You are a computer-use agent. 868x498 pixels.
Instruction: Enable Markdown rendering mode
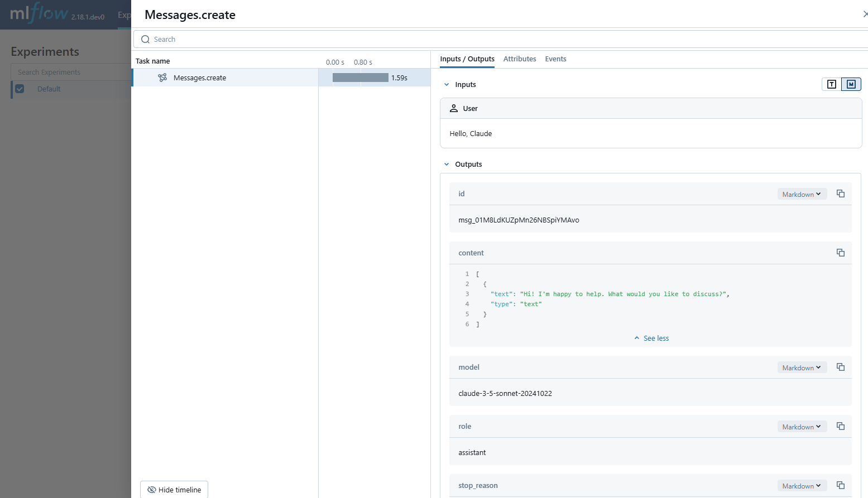pos(850,84)
